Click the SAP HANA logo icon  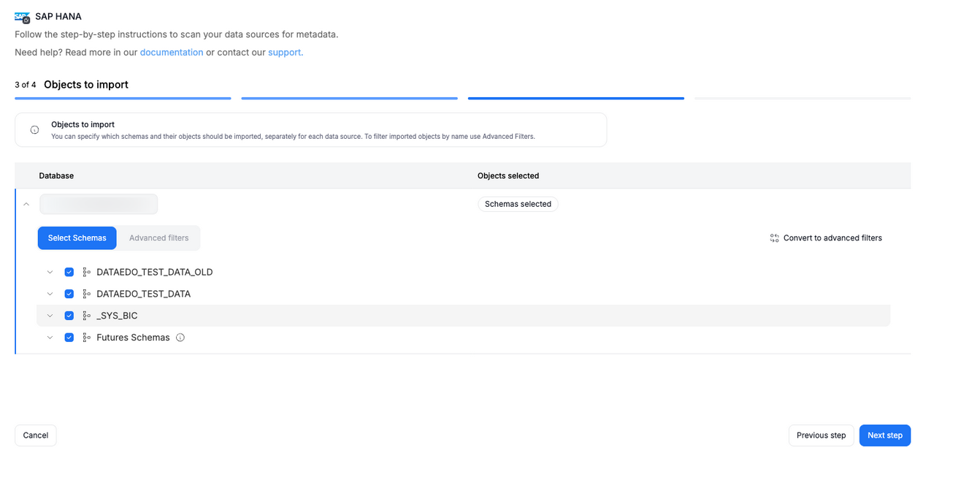point(23,17)
